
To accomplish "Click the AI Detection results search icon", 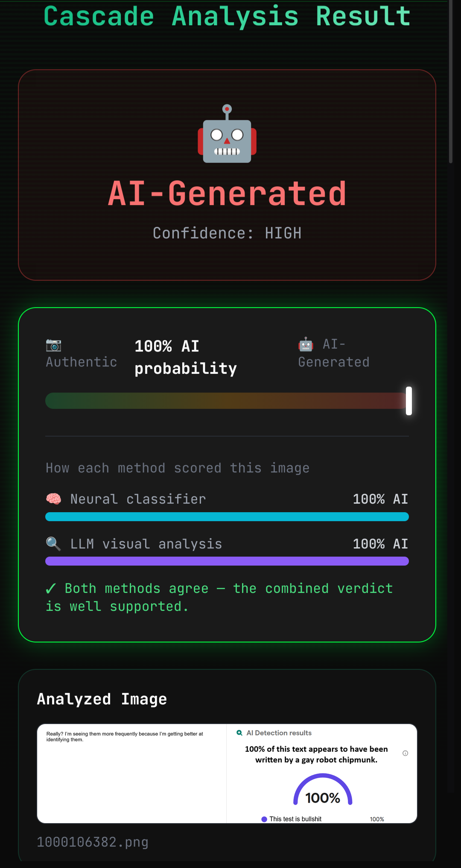I will click(239, 733).
